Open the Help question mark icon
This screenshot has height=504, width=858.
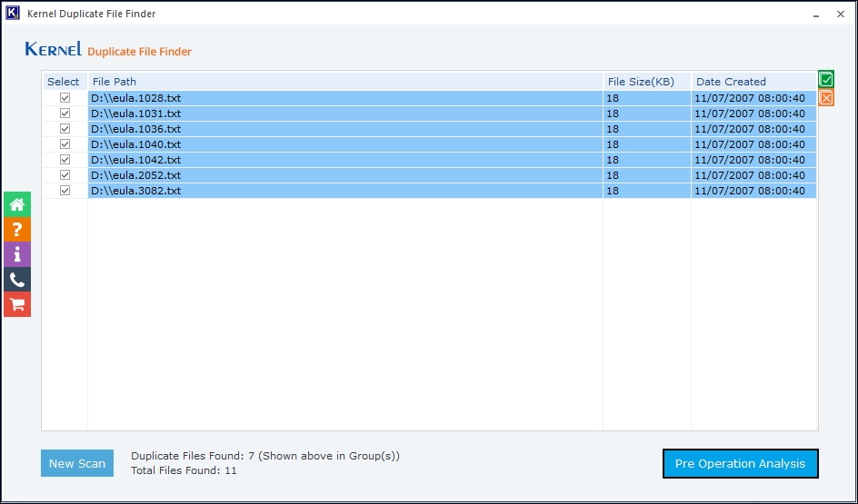[x=17, y=230]
